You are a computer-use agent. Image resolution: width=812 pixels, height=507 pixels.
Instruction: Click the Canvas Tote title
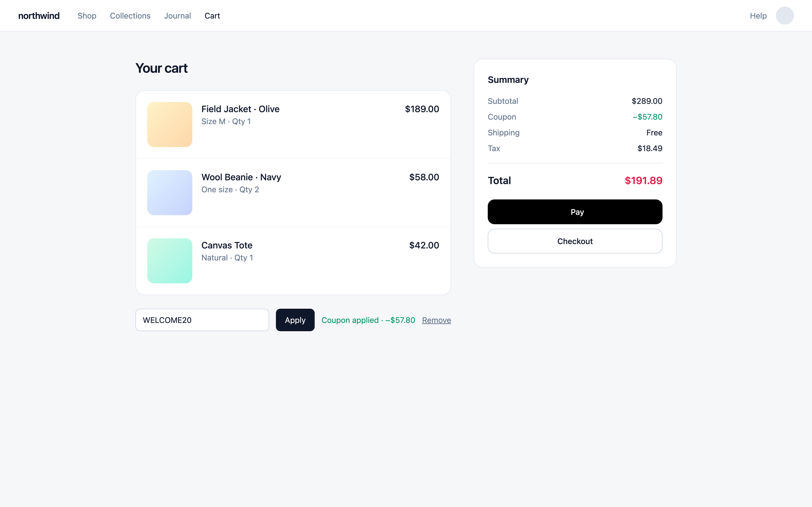[x=227, y=245]
